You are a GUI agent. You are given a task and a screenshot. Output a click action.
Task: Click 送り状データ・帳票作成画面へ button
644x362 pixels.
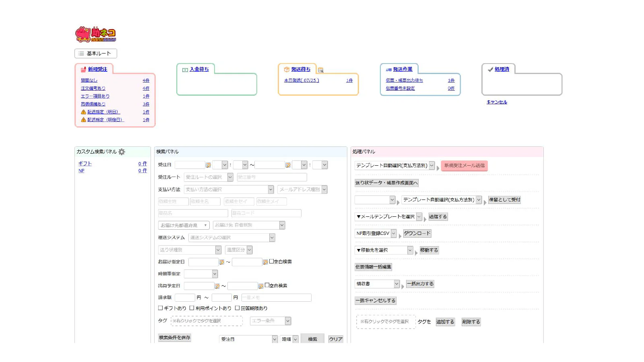386,183
